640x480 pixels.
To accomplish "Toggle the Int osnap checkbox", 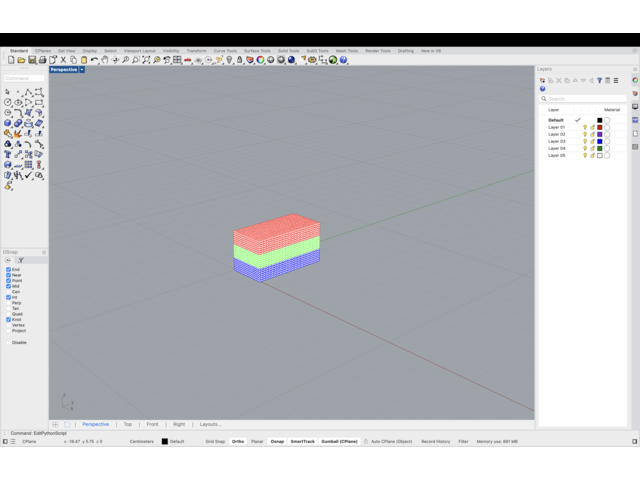I will coord(9,297).
